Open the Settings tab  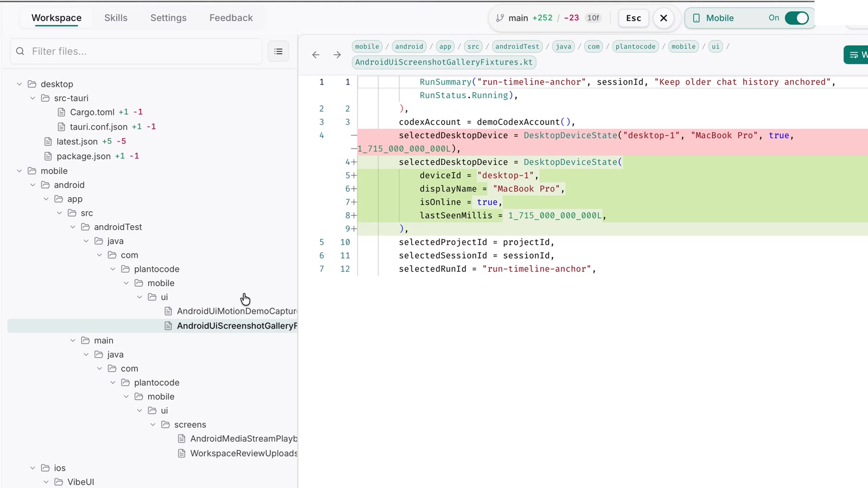168,18
